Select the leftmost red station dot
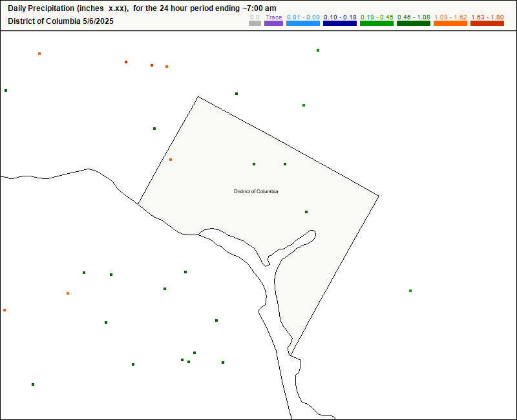517x420 pixels. coord(126,62)
